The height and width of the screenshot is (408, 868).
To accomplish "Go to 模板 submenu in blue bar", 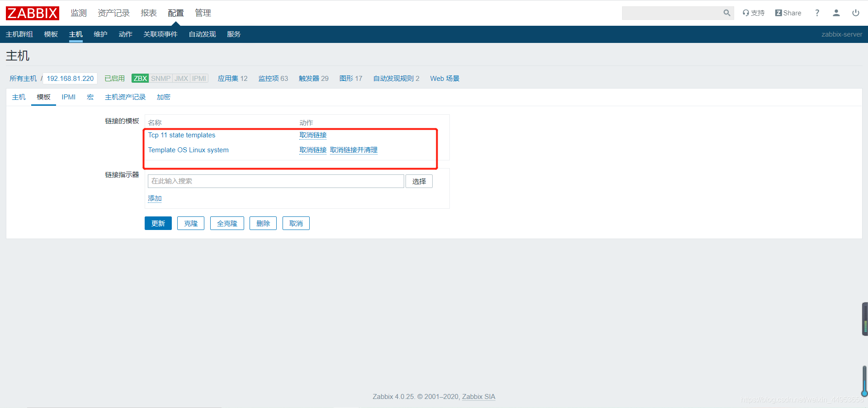I will pos(51,34).
